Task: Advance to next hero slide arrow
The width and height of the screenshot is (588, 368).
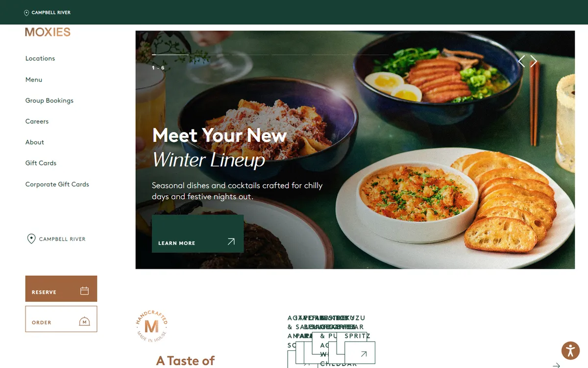Action: (x=534, y=61)
